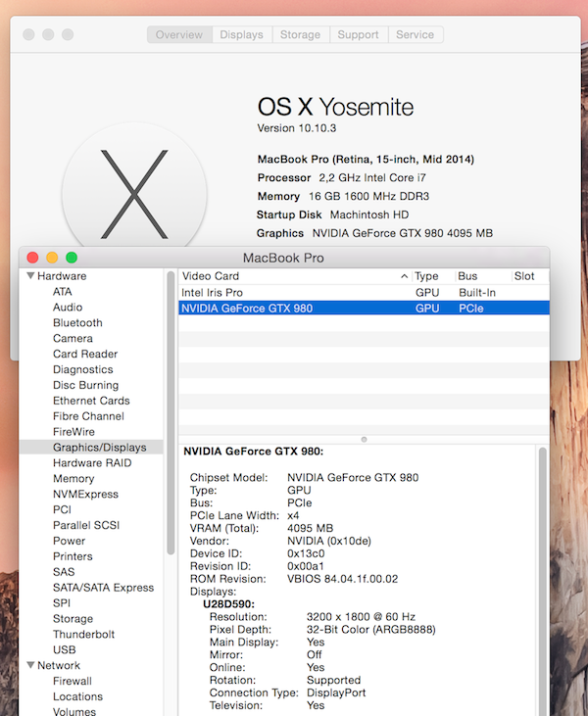Viewport: 588px width, 716px height.
Task: Select Bluetooth in the sidebar
Action: [x=77, y=323]
